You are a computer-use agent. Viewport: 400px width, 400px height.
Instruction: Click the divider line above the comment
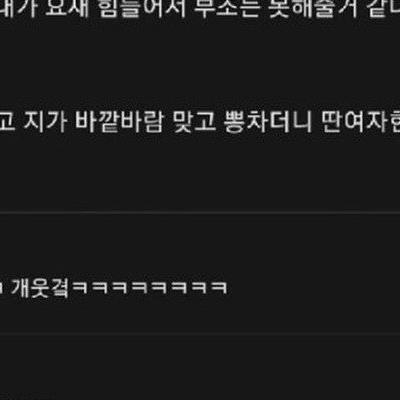(x=200, y=212)
